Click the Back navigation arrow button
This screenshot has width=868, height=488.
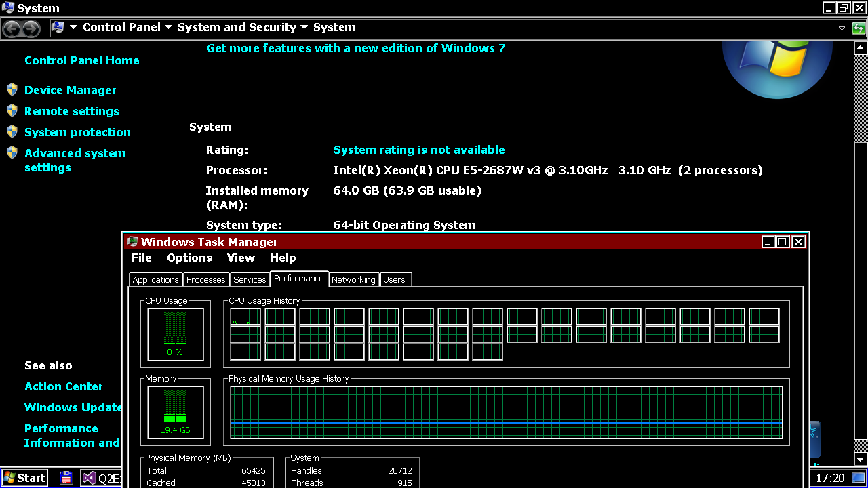coord(12,28)
